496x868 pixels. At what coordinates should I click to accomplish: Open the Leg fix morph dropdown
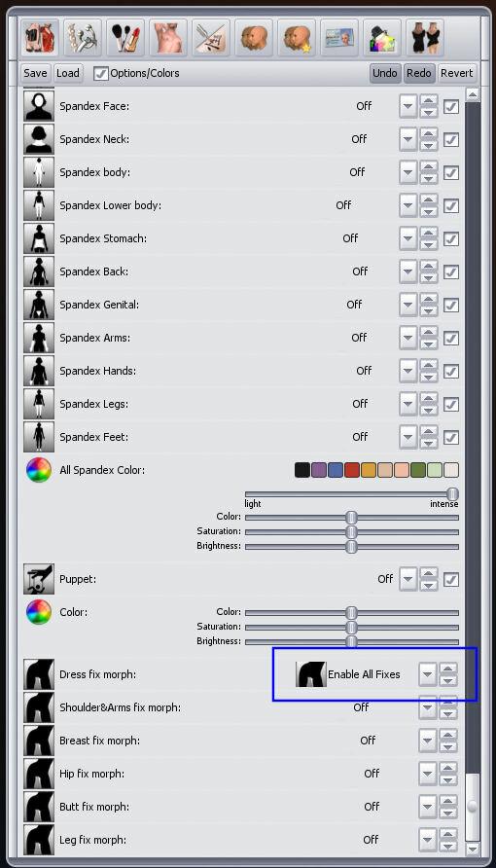pos(427,840)
